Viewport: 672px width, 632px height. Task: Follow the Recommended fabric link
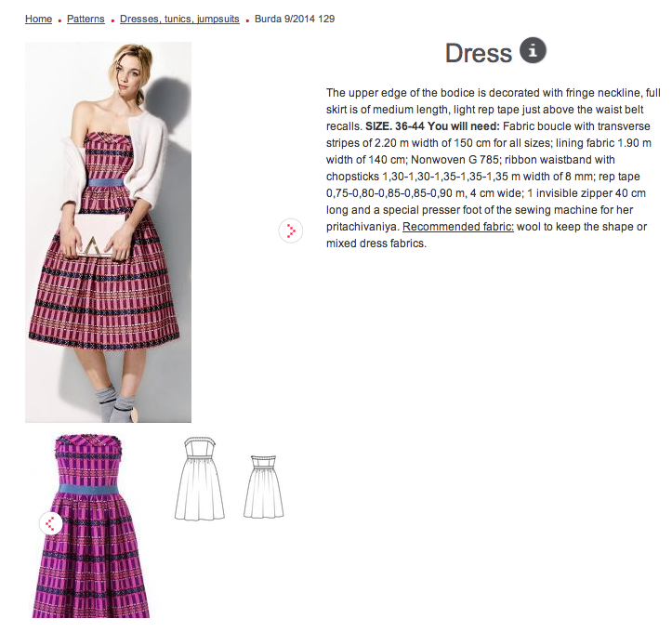457,226
